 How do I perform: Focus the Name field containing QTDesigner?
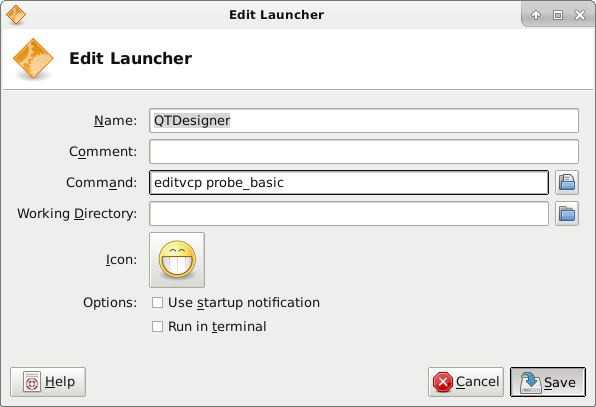coord(364,120)
